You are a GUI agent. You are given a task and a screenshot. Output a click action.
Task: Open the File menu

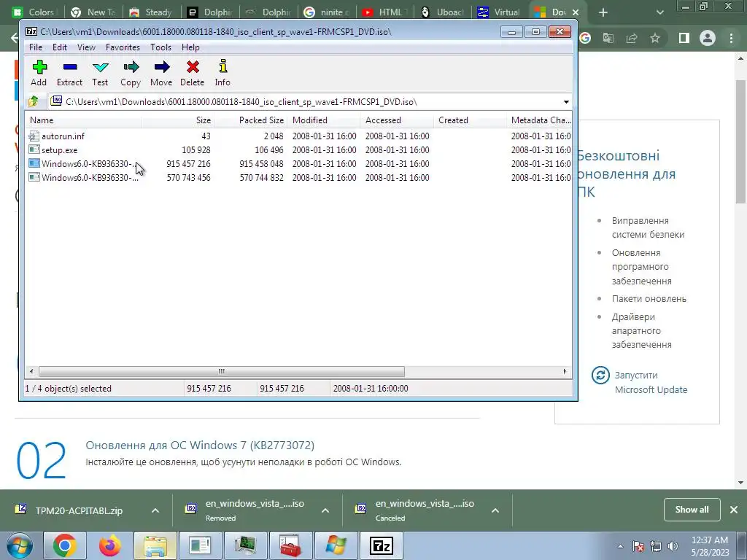[36, 47]
